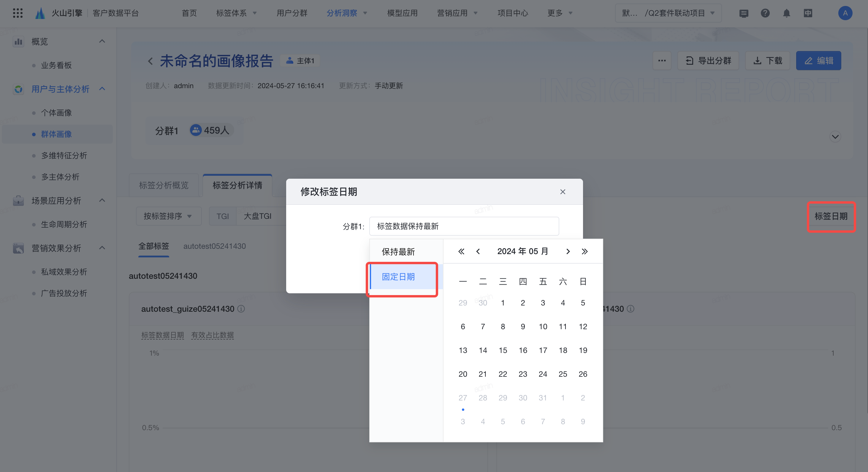Image resolution: width=868 pixels, height=472 pixels.
Task: Go to previous year in calendar
Action: (461, 251)
